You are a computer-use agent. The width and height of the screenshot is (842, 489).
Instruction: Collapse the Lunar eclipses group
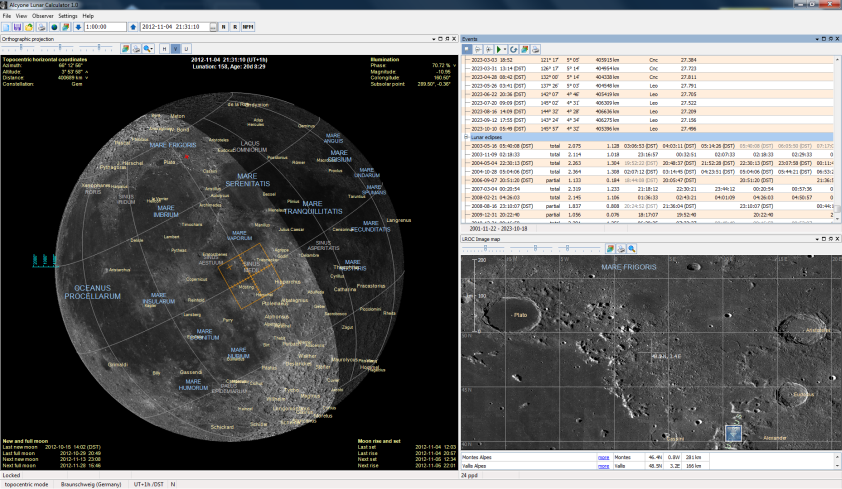pos(467,137)
